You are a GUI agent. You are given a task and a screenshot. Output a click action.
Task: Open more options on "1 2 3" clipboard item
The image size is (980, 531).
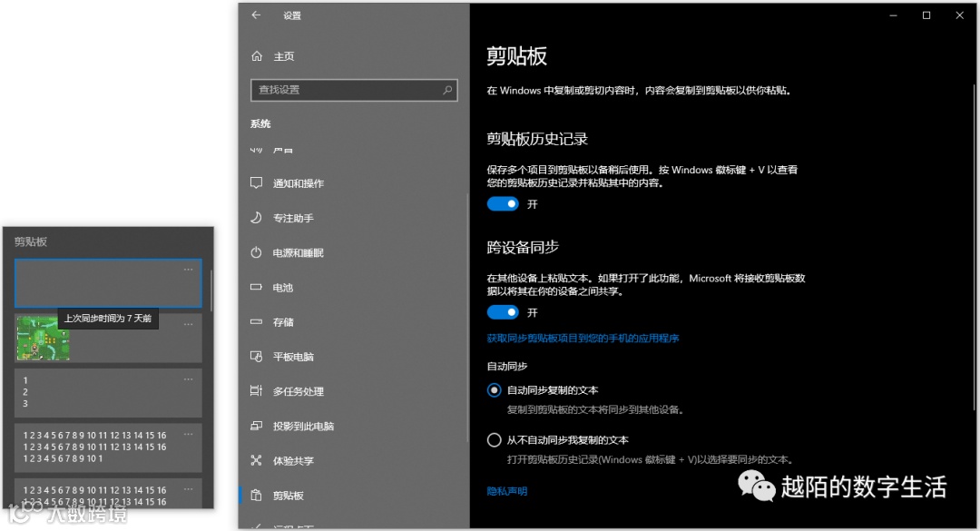pyautogui.click(x=188, y=379)
